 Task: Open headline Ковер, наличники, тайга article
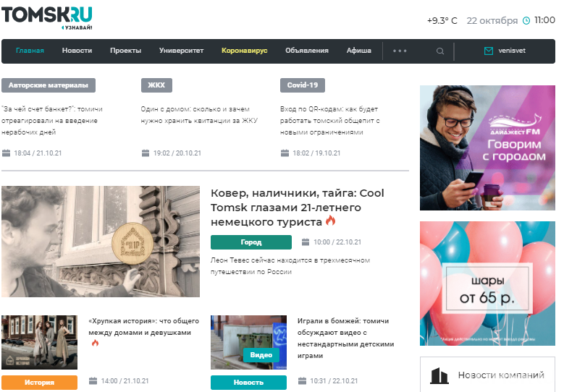[x=297, y=208]
